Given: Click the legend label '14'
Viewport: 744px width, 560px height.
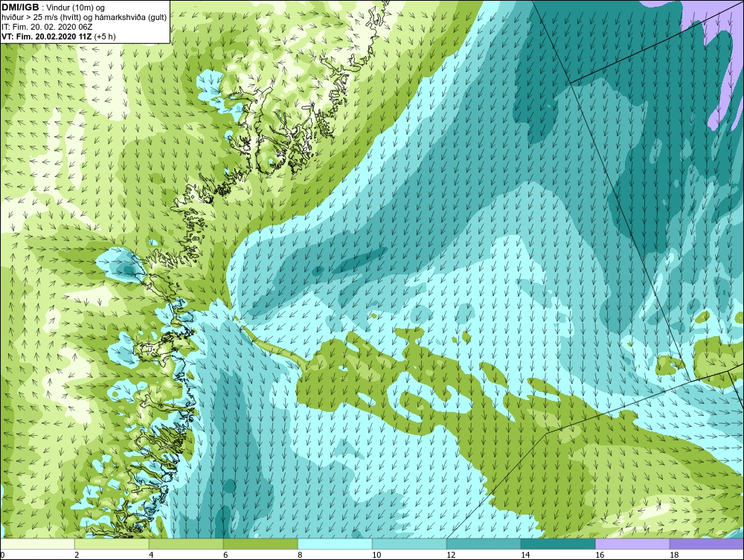Looking at the screenshot, I should 525,555.
